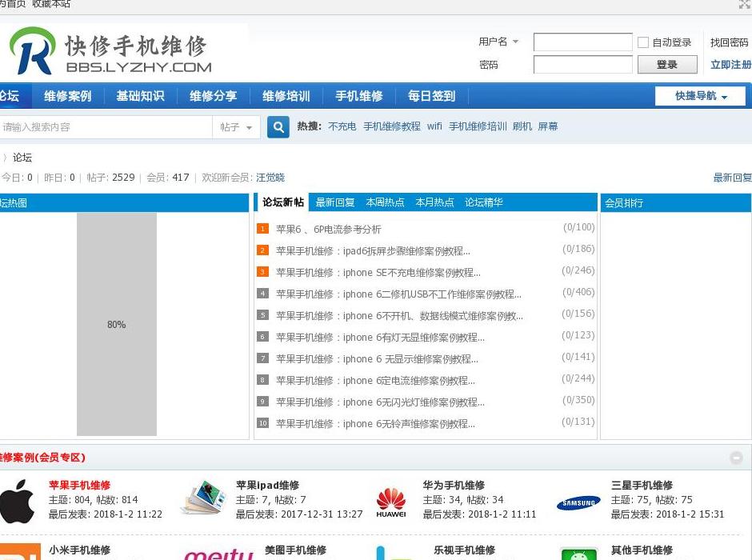The image size is (752, 560).
Task: Click the 立即注册 link
Action: pos(731,64)
